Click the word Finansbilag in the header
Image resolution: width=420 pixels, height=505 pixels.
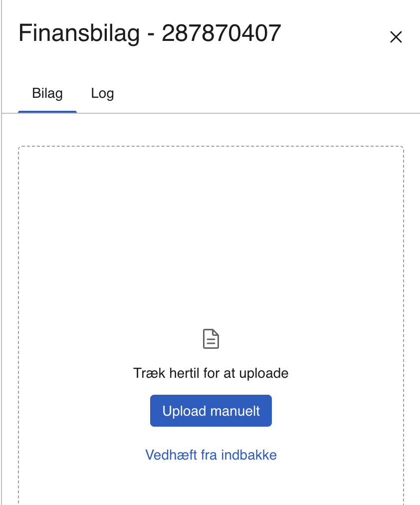point(79,33)
